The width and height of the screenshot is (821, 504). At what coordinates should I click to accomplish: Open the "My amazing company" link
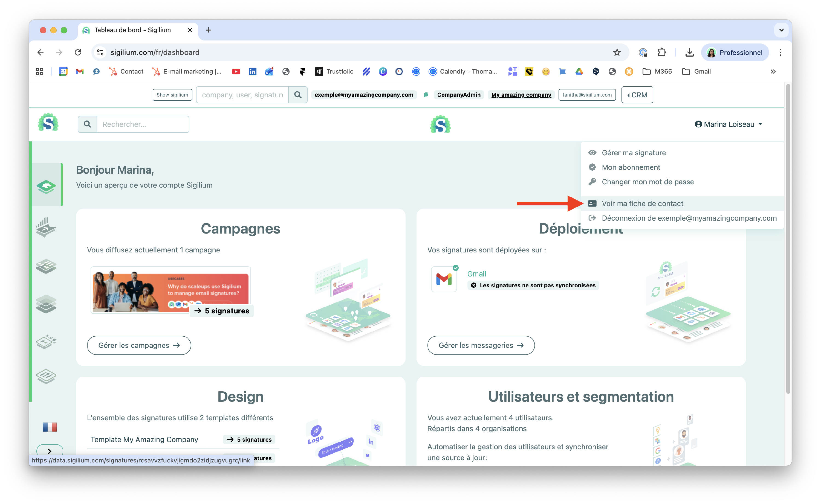pos(521,95)
